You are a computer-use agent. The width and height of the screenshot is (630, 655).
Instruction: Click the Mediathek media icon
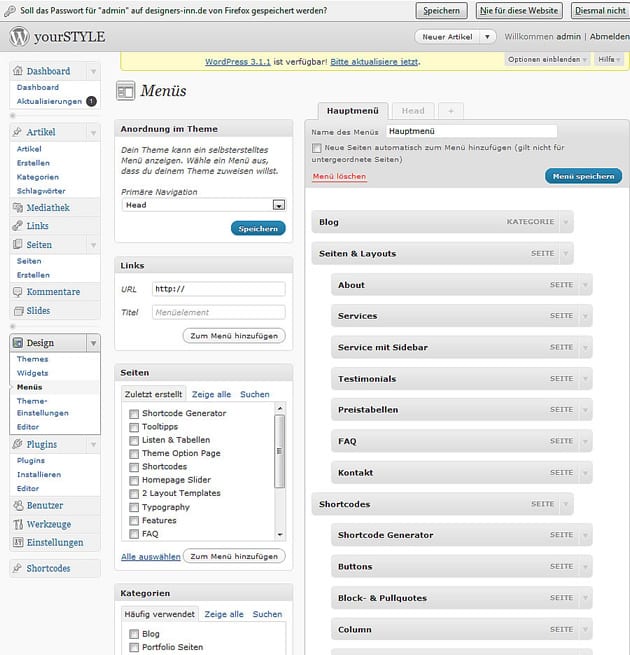18,207
